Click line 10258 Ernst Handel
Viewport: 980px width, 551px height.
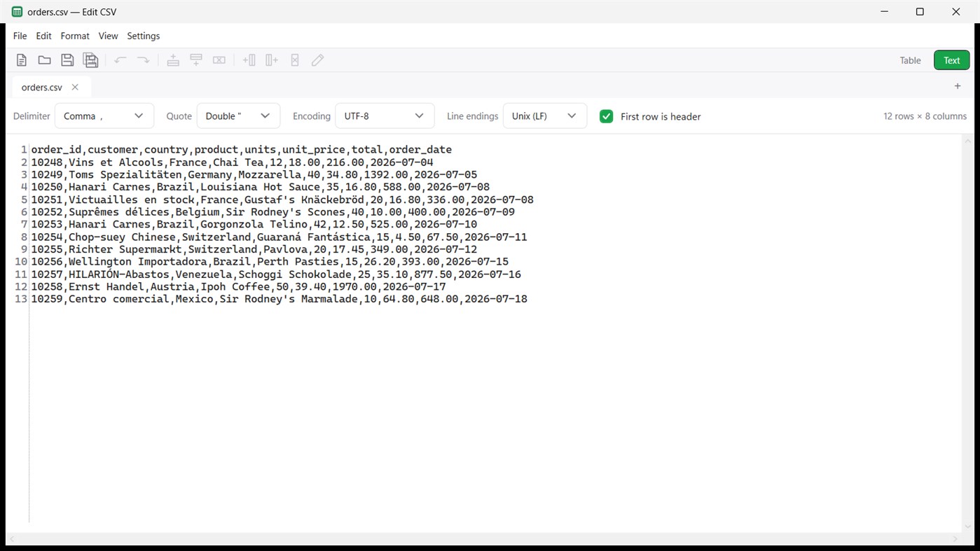pos(239,287)
